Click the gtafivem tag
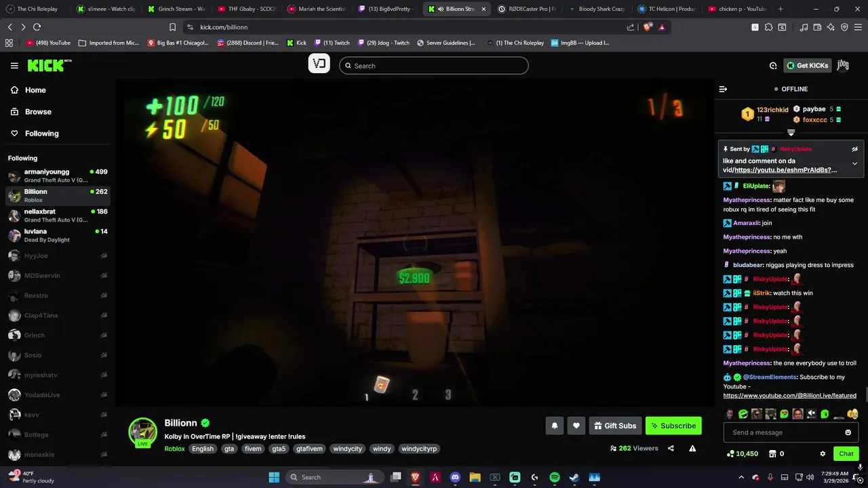868x488 pixels. pos(309,449)
